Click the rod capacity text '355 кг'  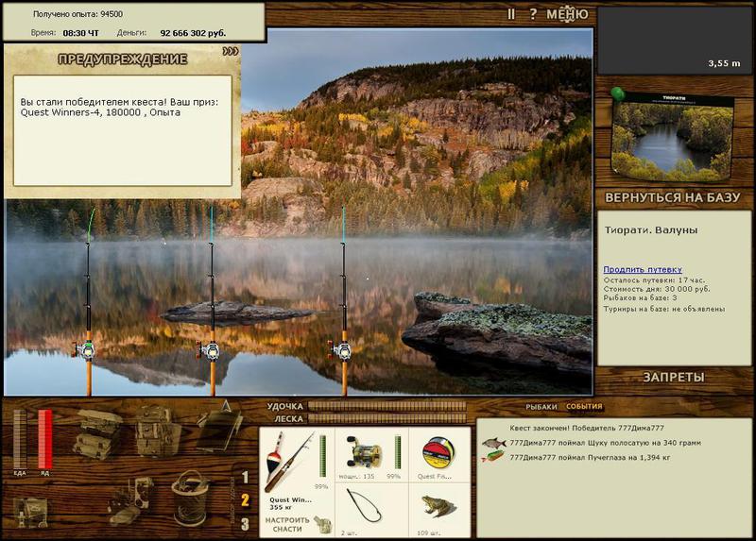coord(283,507)
